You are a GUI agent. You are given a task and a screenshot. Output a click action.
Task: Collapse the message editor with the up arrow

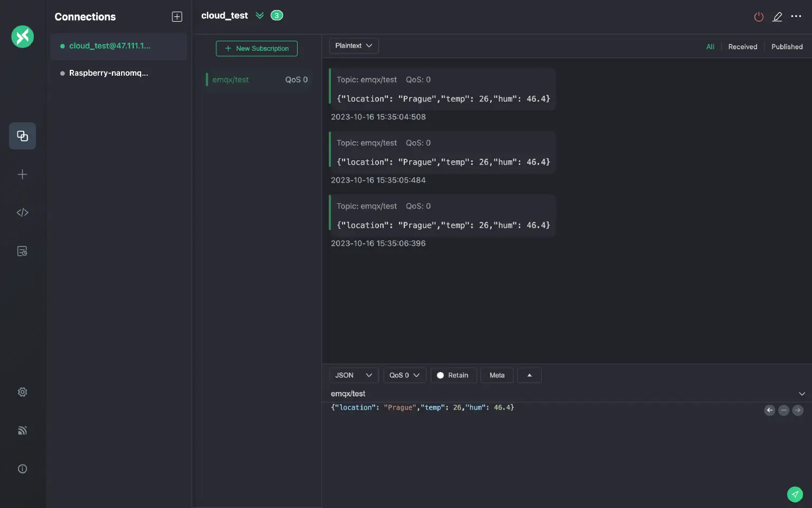pyautogui.click(x=529, y=375)
